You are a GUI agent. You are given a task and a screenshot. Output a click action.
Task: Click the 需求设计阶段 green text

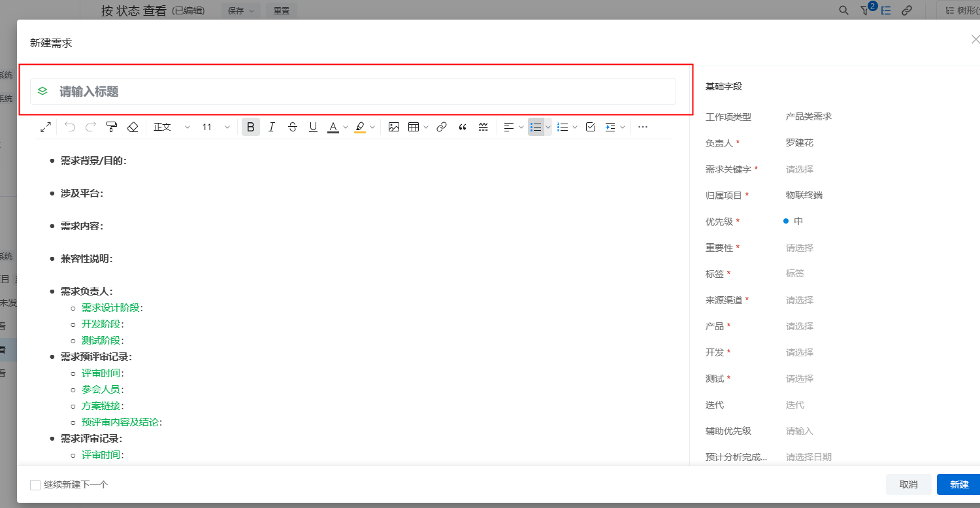pyautogui.click(x=110, y=307)
